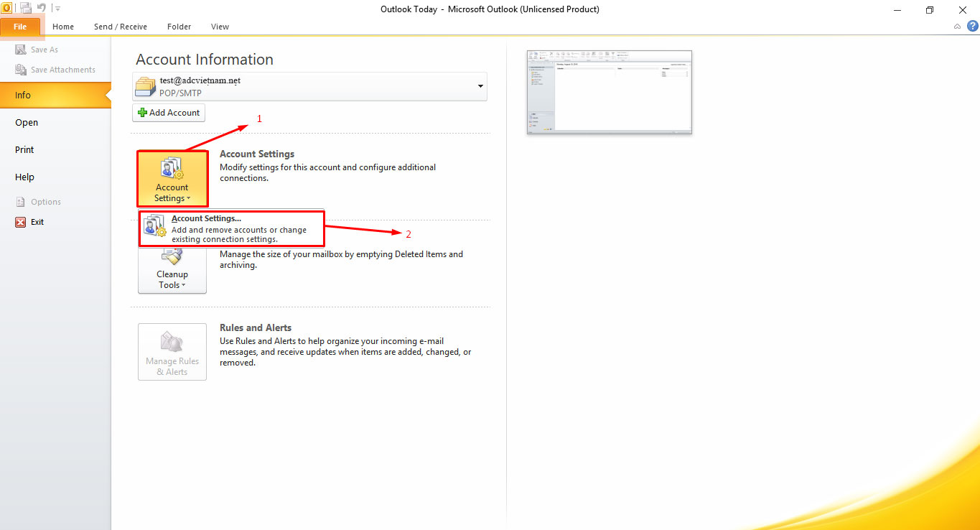
Task: Click the blue Help question mark icon
Action: tap(972, 26)
